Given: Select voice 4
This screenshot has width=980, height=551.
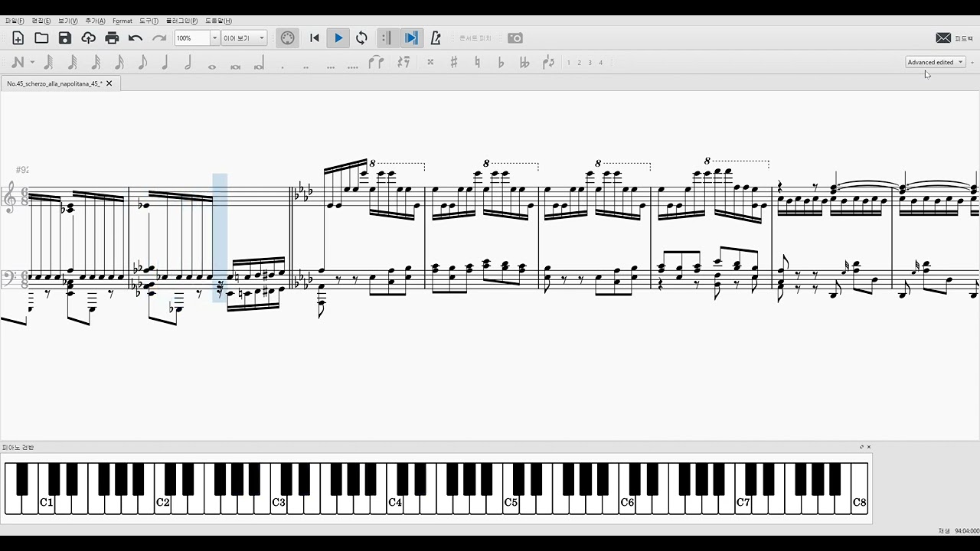Looking at the screenshot, I should click(601, 63).
